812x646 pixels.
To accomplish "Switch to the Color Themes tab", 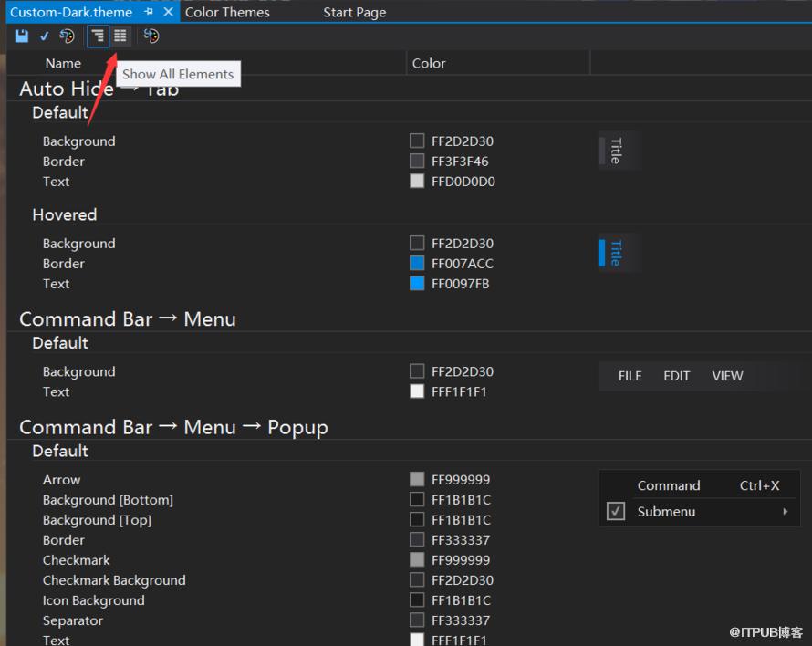I will pos(227,12).
